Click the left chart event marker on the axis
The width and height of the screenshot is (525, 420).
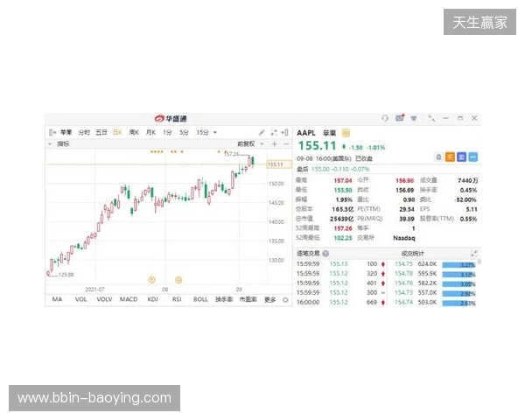click(x=151, y=280)
